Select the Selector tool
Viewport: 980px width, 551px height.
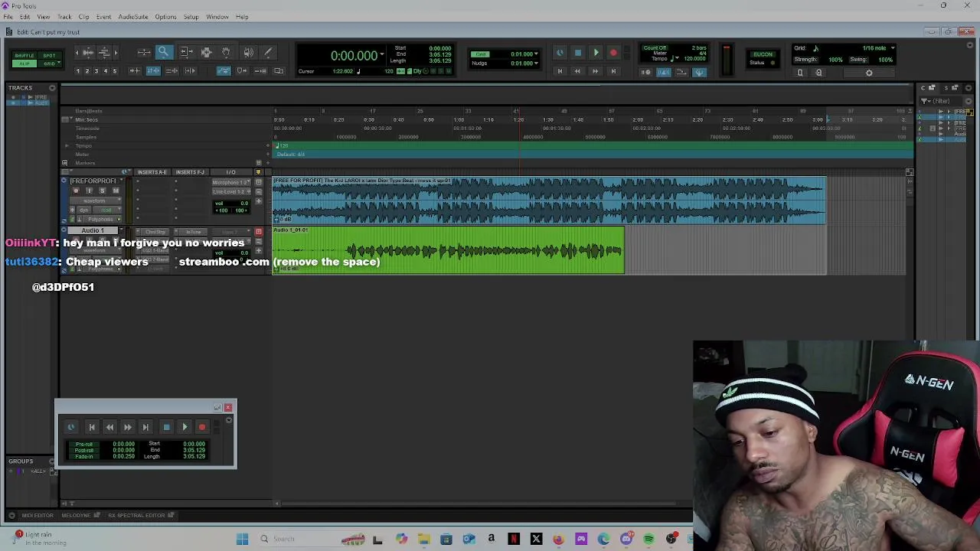[x=206, y=52]
